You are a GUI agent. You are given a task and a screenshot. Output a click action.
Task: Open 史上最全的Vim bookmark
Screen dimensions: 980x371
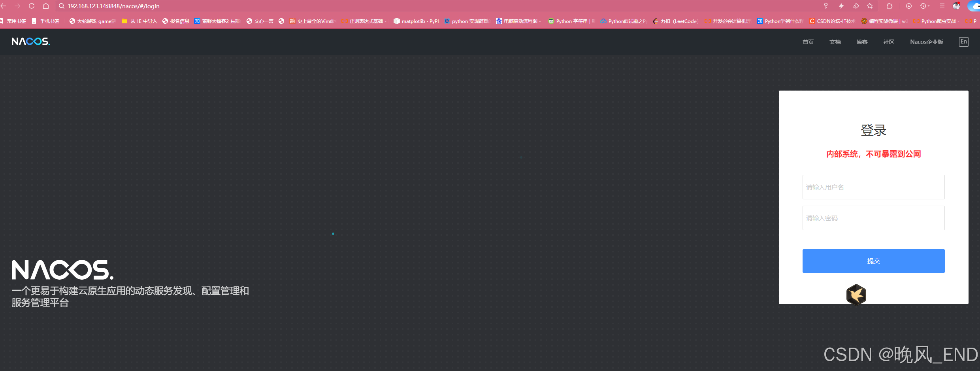click(x=312, y=21)
